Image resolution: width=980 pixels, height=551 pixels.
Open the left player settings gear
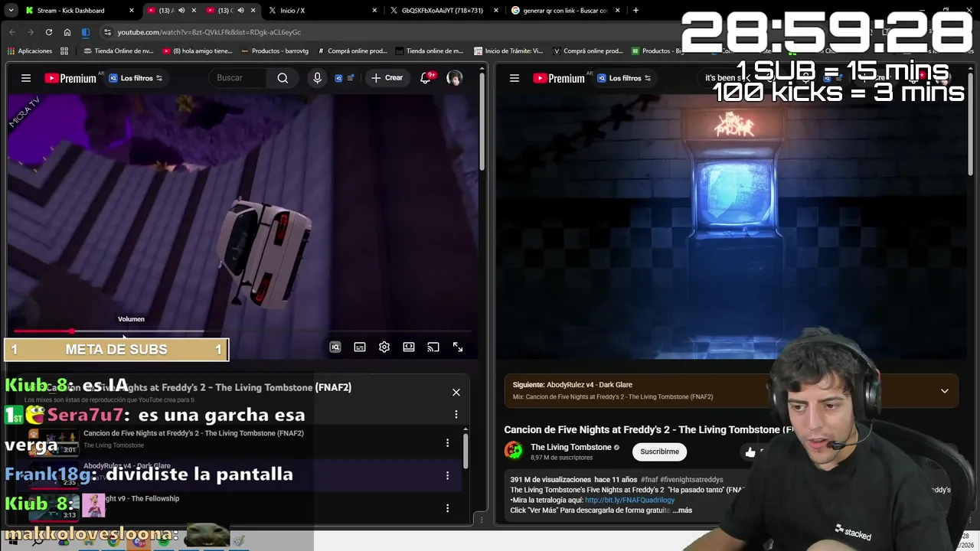click(384, 347)
